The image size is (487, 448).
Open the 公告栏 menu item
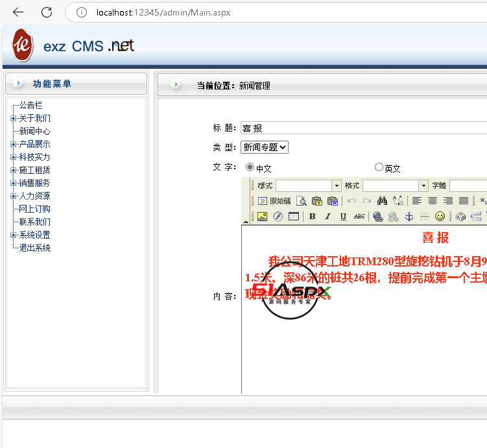pos(30,105)
